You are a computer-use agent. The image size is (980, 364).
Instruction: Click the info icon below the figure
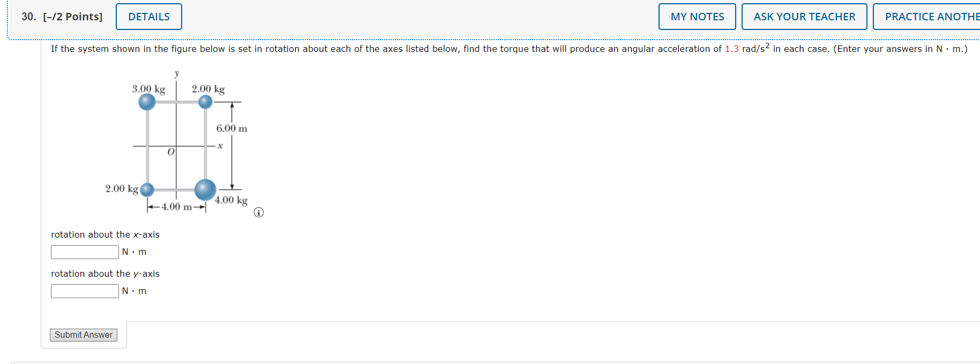point(259,212)
